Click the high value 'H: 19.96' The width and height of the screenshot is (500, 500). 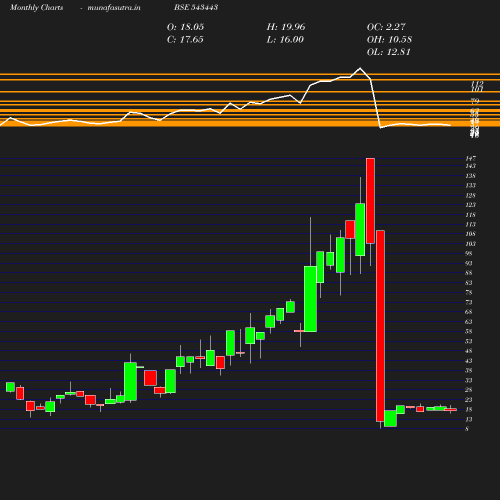coord(286,27)
